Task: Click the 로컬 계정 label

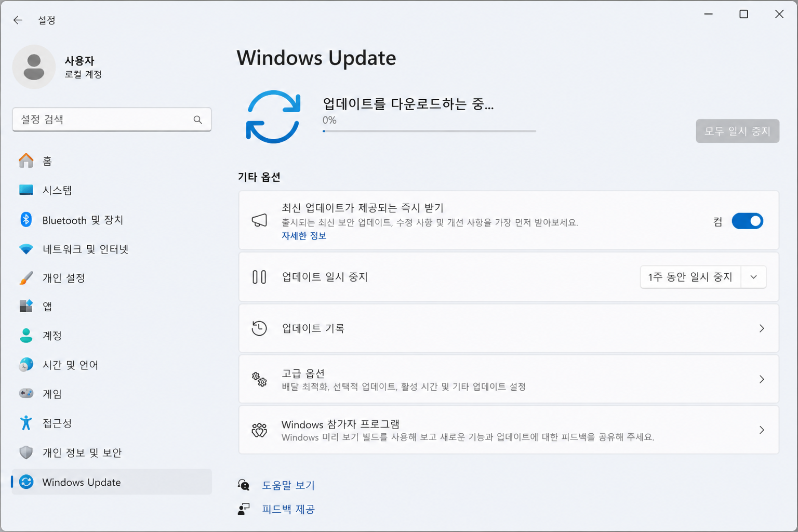Action: pos(83,74)
